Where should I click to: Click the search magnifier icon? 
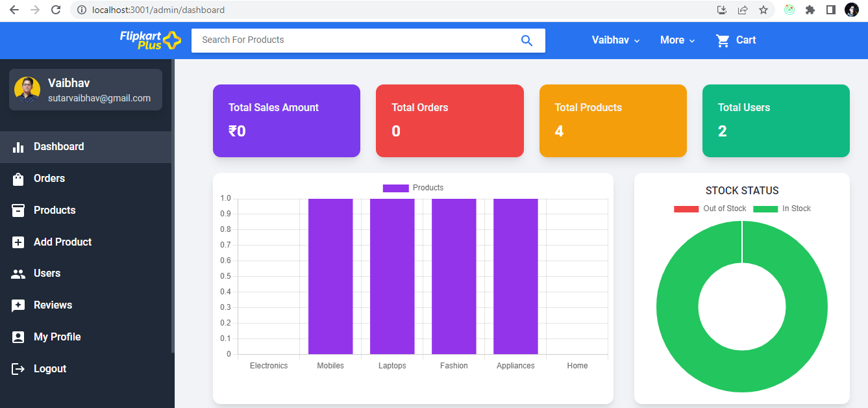(527, 40)
